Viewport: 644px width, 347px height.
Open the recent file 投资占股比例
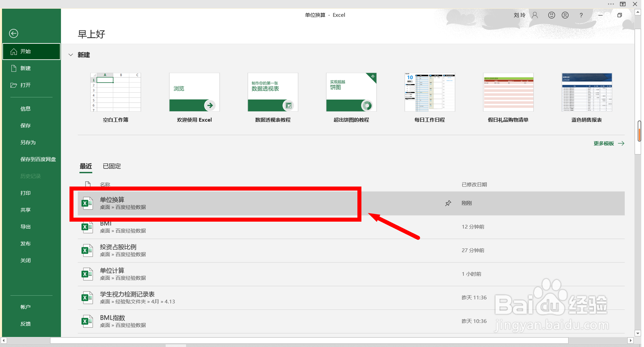coord(351,250)
